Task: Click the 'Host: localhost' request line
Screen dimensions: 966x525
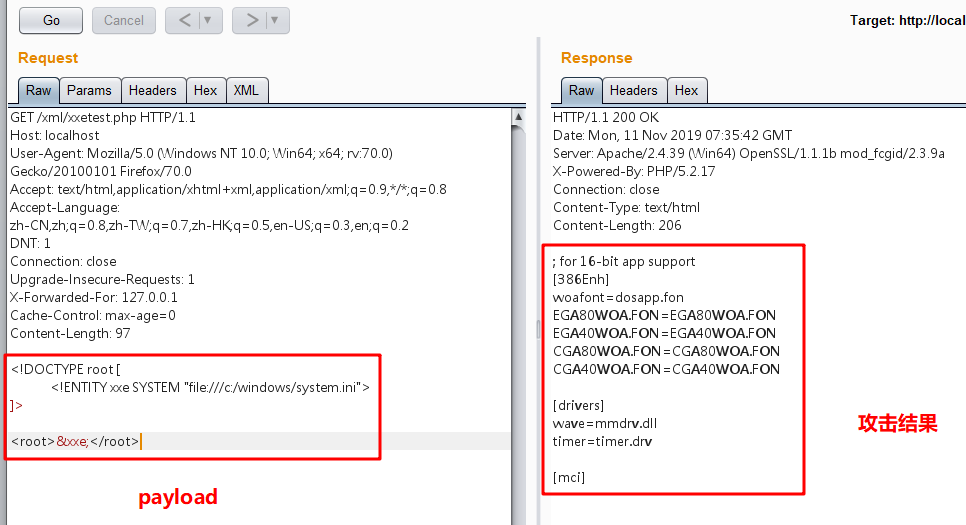Action: tap(55, 135)
